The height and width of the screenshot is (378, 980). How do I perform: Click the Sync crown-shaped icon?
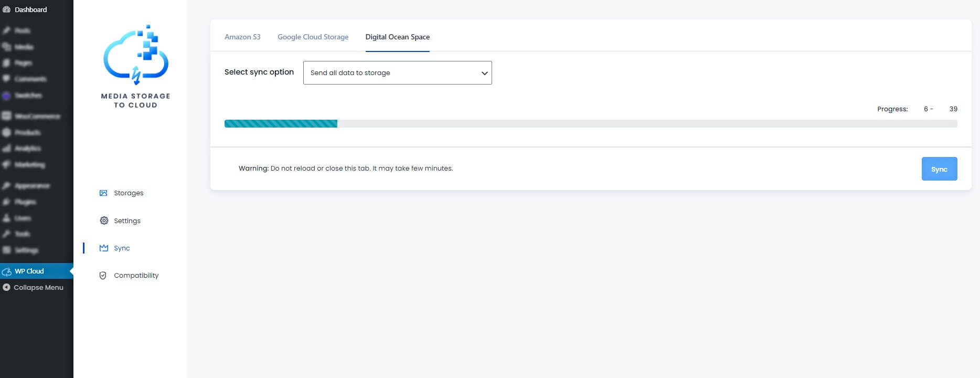tap(104, 248)
